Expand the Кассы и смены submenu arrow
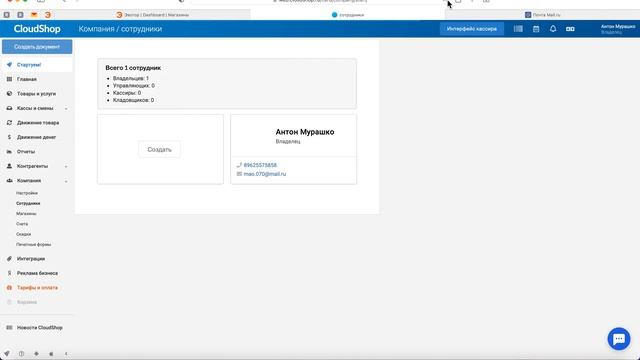This screenshot has height=360, width=640. [66, 109]
